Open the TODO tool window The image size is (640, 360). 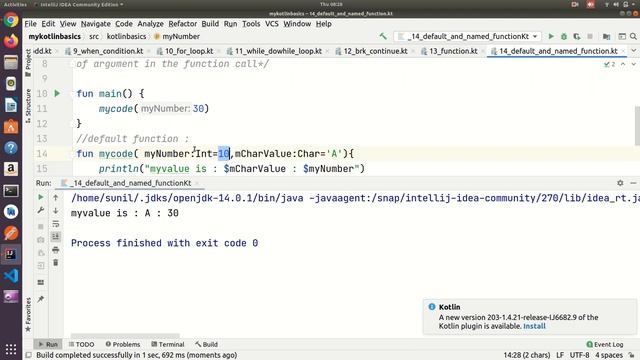[81, 344]
